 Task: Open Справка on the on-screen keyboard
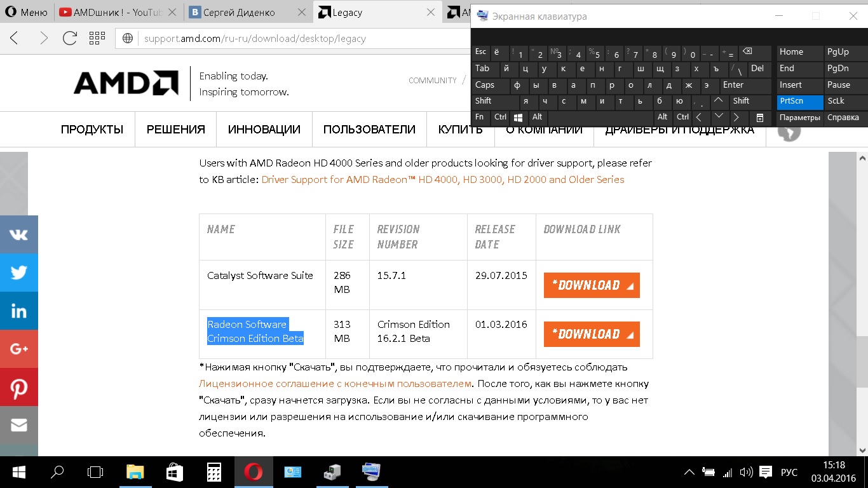tap(844, 118)
